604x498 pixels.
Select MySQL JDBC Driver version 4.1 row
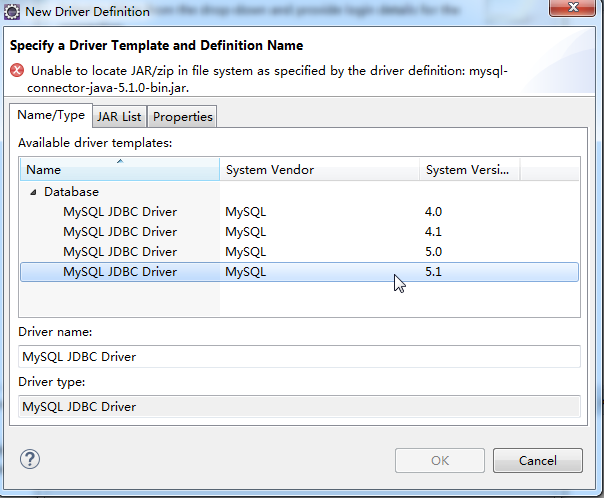coord(299,232)
